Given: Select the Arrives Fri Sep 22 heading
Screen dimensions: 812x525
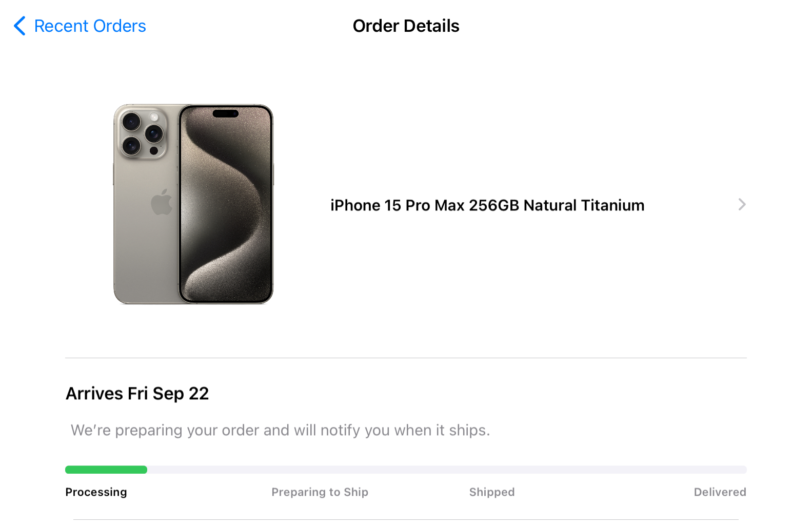Looking at the screenshot, I should [x=137, y=394].
